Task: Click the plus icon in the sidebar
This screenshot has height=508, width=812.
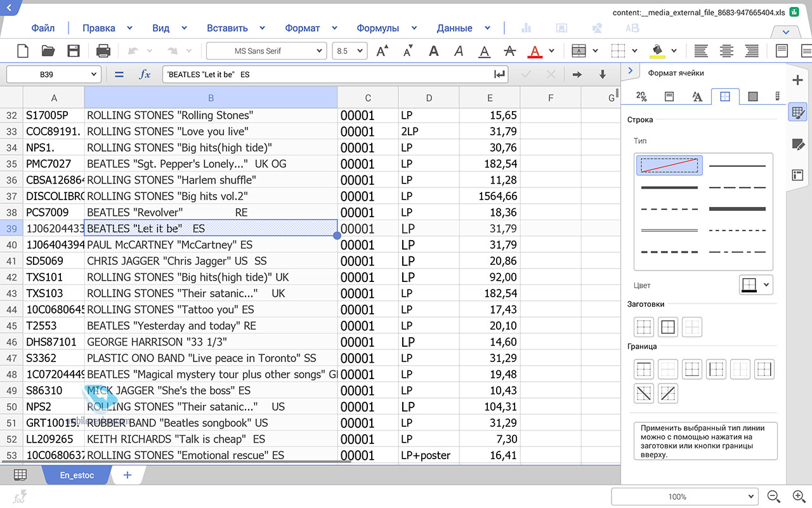Action: (x=798, y=80)
